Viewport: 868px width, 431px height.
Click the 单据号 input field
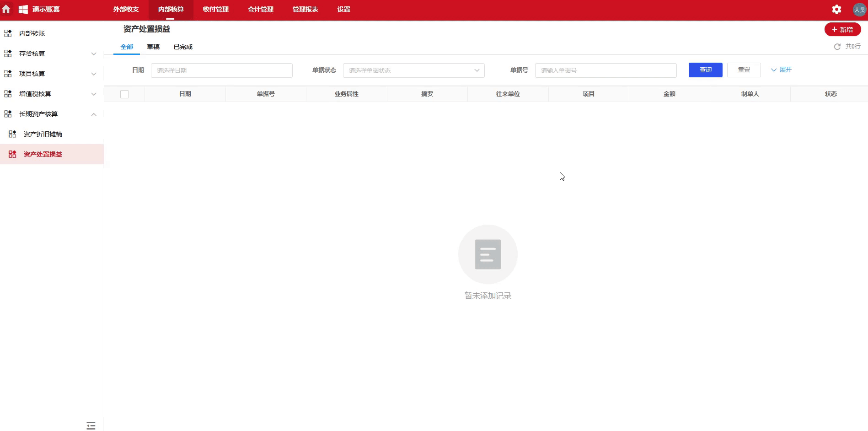(605, 70)
